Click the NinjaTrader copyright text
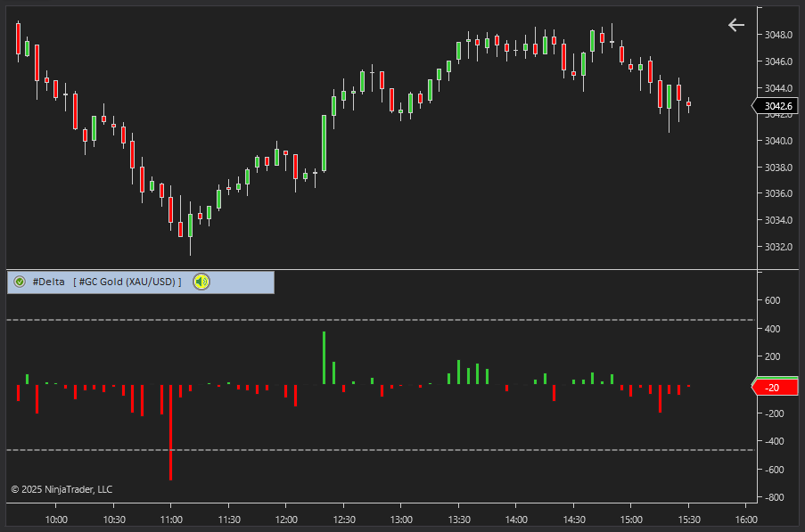This screenshot has width=805, height=532. 62,489
